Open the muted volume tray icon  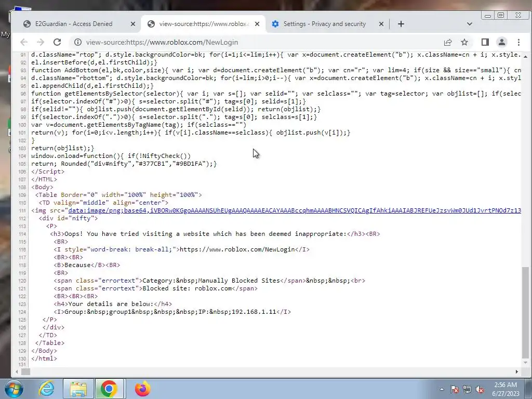click(x=480, y=389)
